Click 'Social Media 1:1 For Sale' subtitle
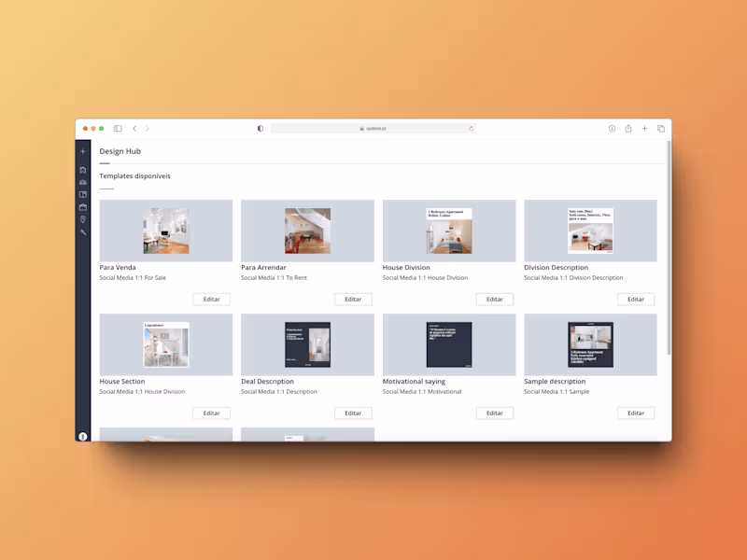The image size is (747, 560). click(x=133, y=277)
